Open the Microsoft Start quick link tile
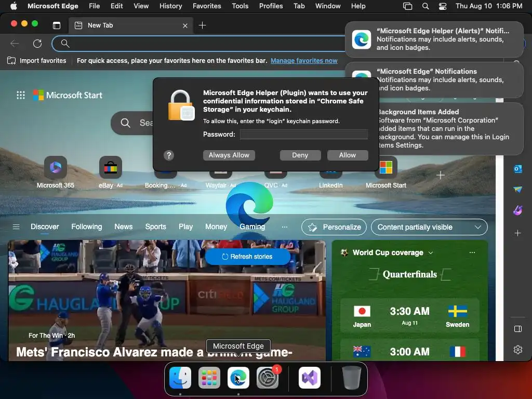 [386, 172]
